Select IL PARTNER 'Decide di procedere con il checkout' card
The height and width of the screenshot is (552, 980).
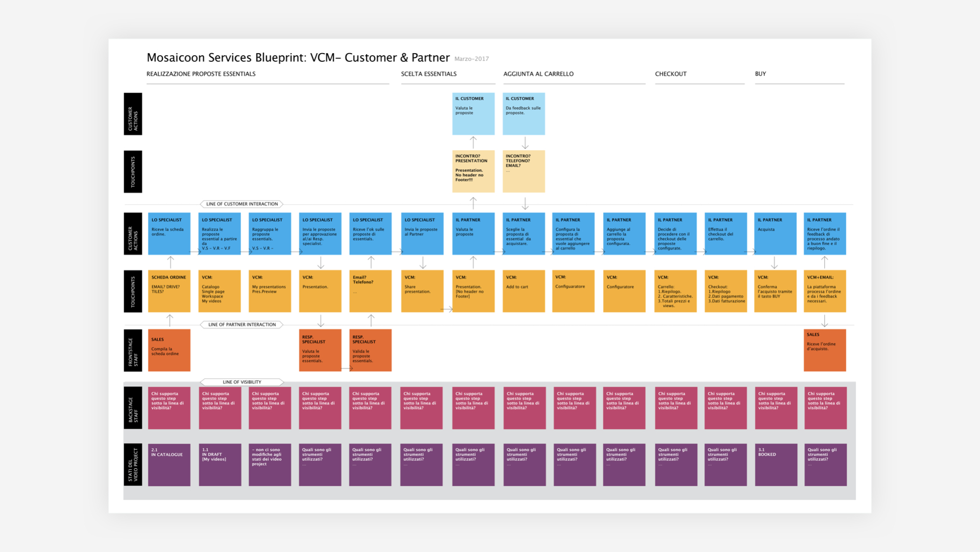pos(675,234)
